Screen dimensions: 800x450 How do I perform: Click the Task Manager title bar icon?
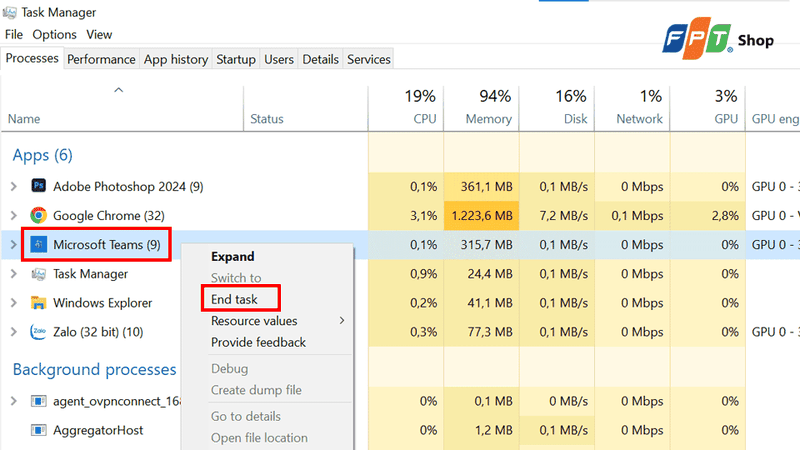pyautogui.click(x=10, y=12)
